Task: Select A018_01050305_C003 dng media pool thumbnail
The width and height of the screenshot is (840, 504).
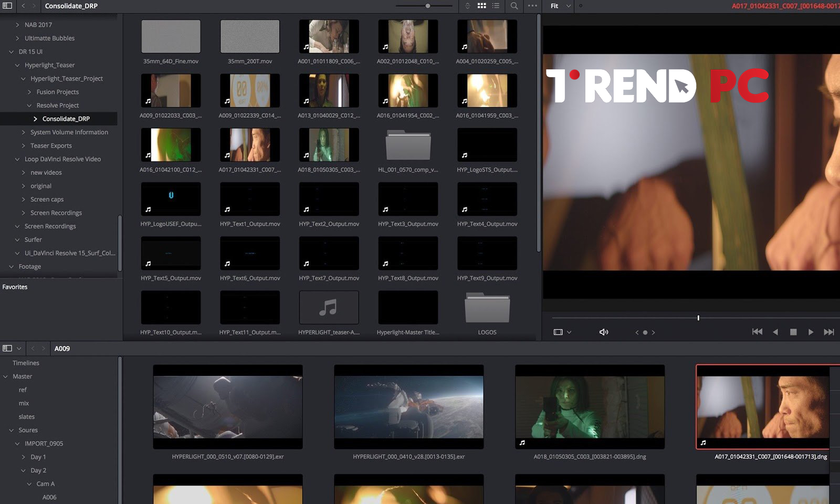Action: click(x=590, y=407)
